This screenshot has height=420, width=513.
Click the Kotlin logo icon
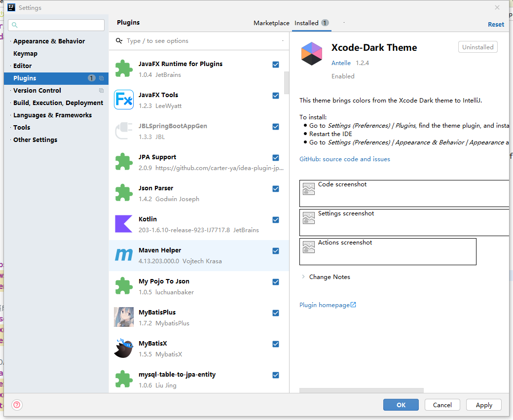tap(124, 224)
